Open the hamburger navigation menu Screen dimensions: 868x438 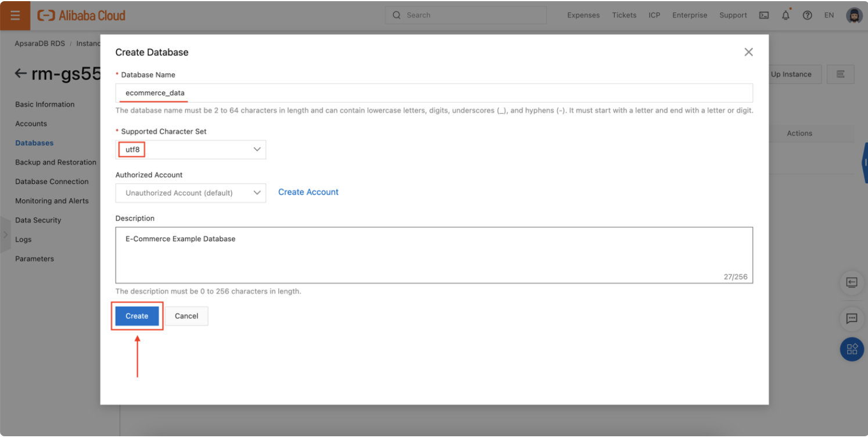click(x=15, y=15)
